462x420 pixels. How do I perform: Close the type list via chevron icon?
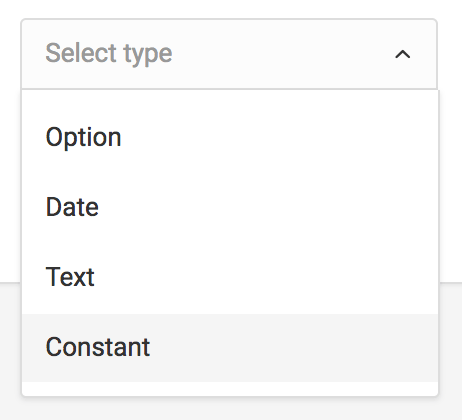click(402, 54)
